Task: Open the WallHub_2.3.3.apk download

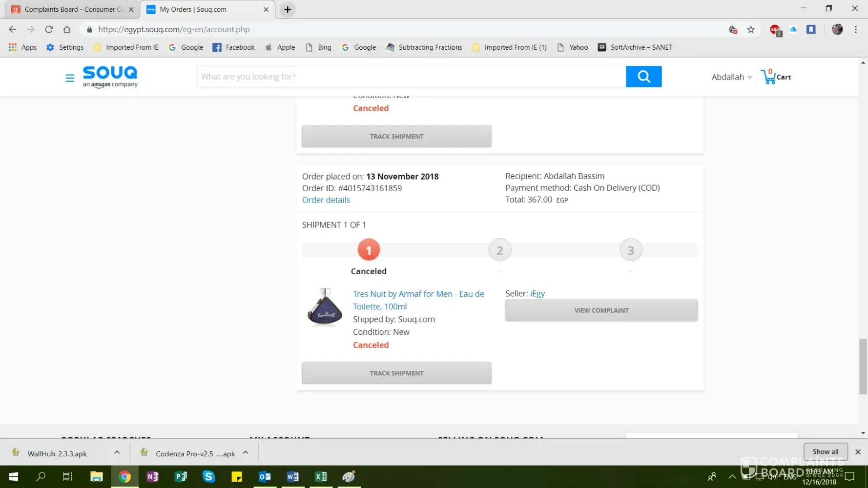Action: (57, 453)
